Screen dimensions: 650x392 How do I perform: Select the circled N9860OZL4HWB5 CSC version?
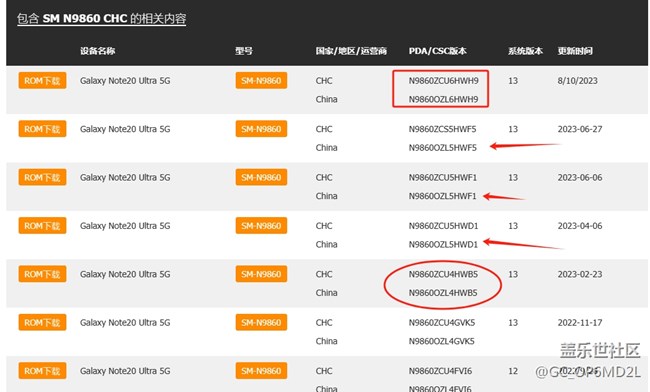point(443,293)
